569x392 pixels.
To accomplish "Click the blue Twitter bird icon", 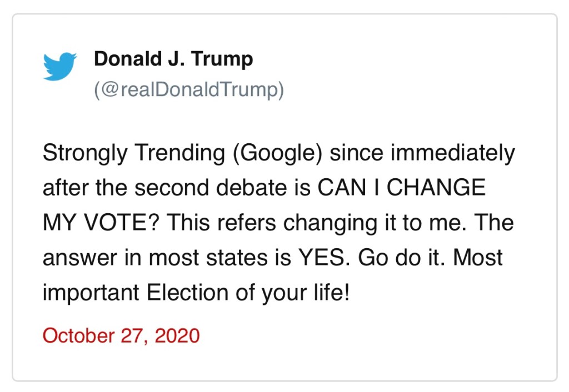I will 59,66.
